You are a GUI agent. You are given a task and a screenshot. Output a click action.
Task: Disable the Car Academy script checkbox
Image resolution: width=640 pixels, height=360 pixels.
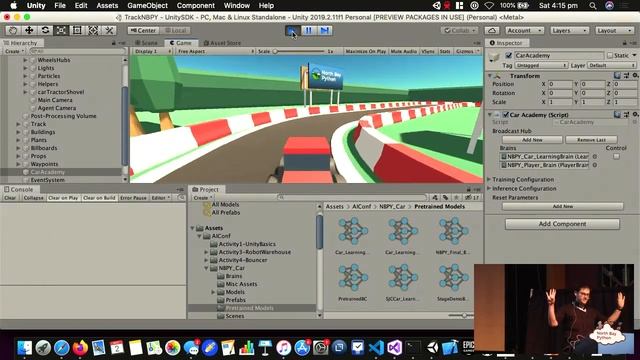[x=506, y=115]
